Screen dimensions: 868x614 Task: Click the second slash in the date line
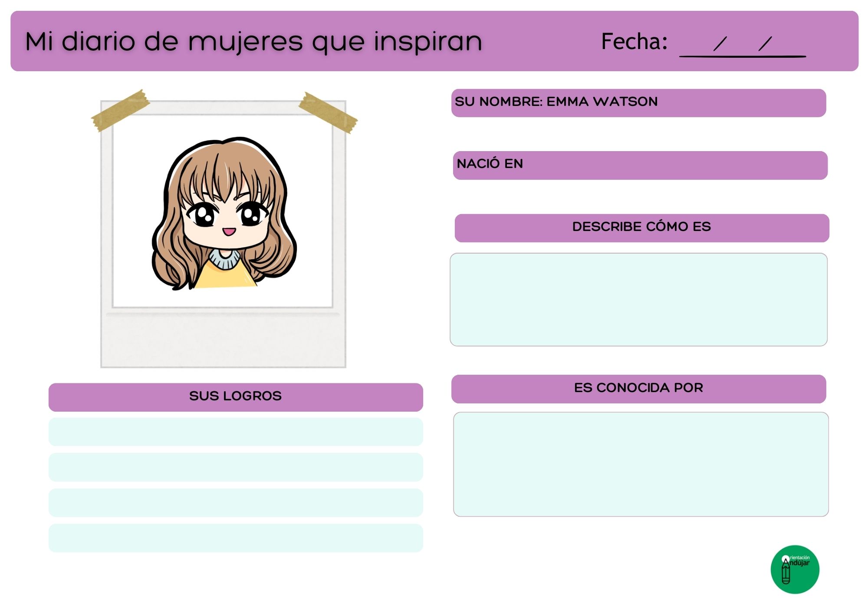[765, 44]
